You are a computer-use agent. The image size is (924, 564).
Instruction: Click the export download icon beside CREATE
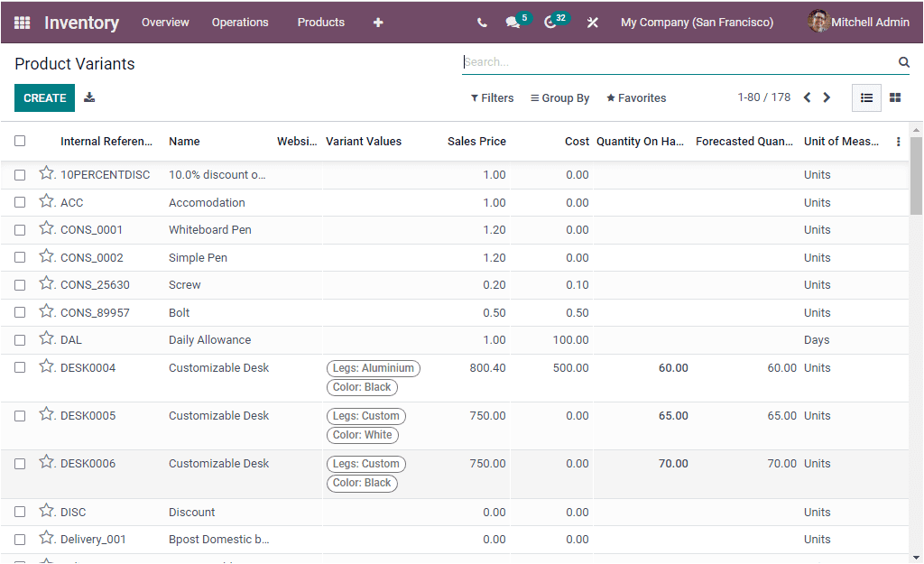click(89, 97)
